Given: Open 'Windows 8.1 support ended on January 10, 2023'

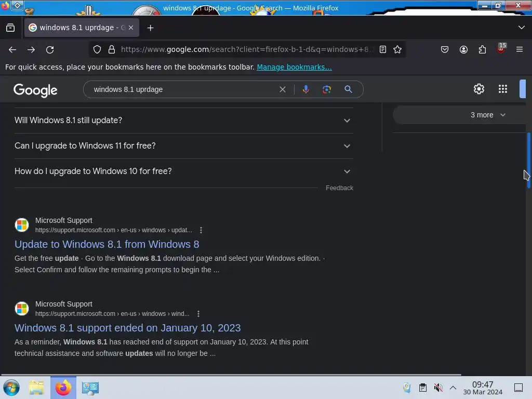Looking at the screenshot, I should [x=128, y=328].
